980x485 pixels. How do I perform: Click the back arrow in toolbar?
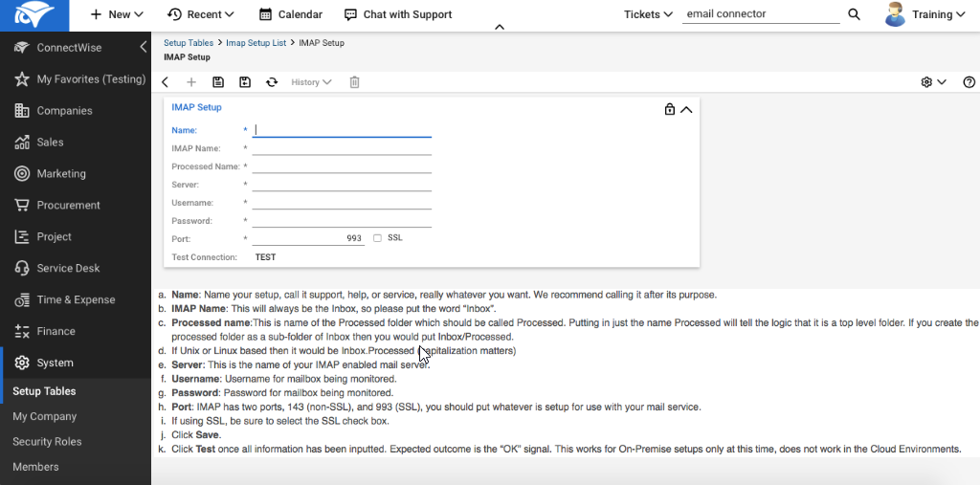click(x=165, y=82)
